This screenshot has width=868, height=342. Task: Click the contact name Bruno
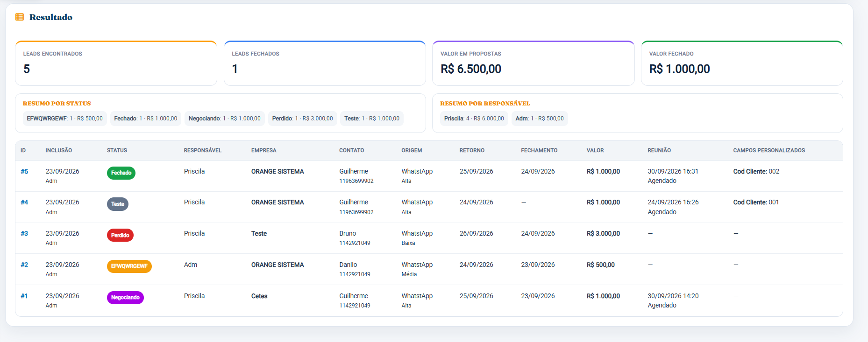tap(348, 234)
